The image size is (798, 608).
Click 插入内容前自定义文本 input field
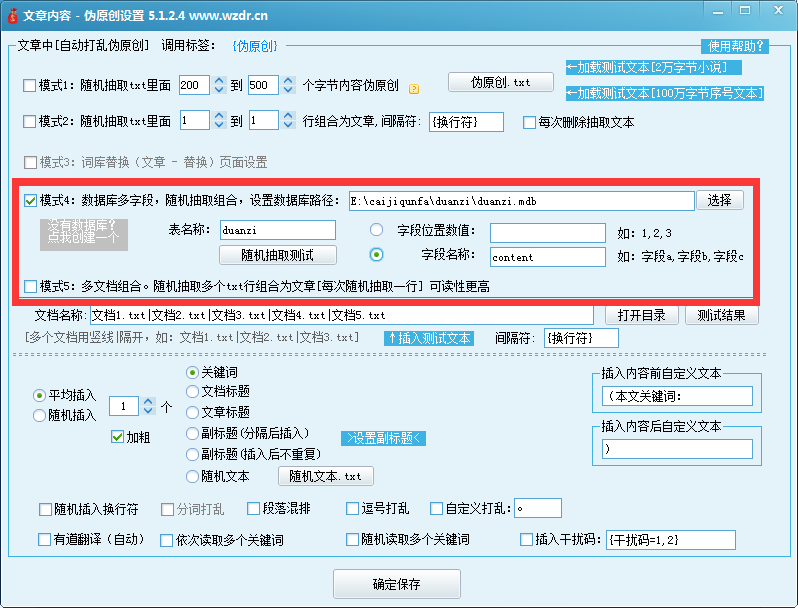(x=677, y=396)
